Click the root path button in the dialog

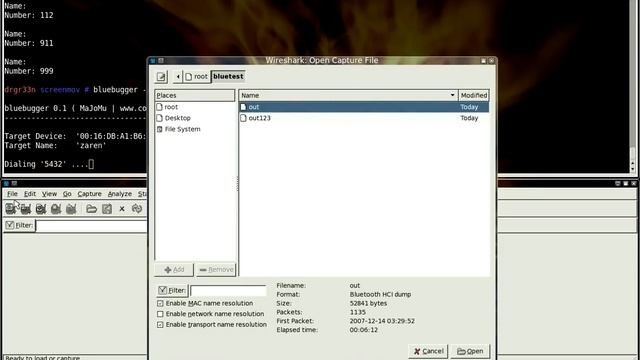(x=196, y=76)
